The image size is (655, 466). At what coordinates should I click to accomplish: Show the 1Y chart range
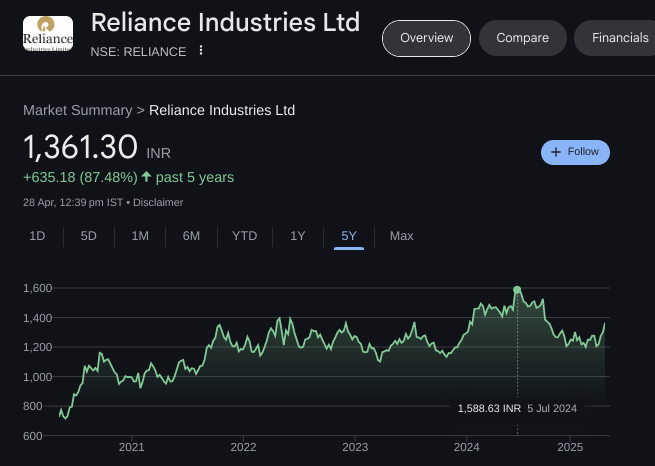297,236
